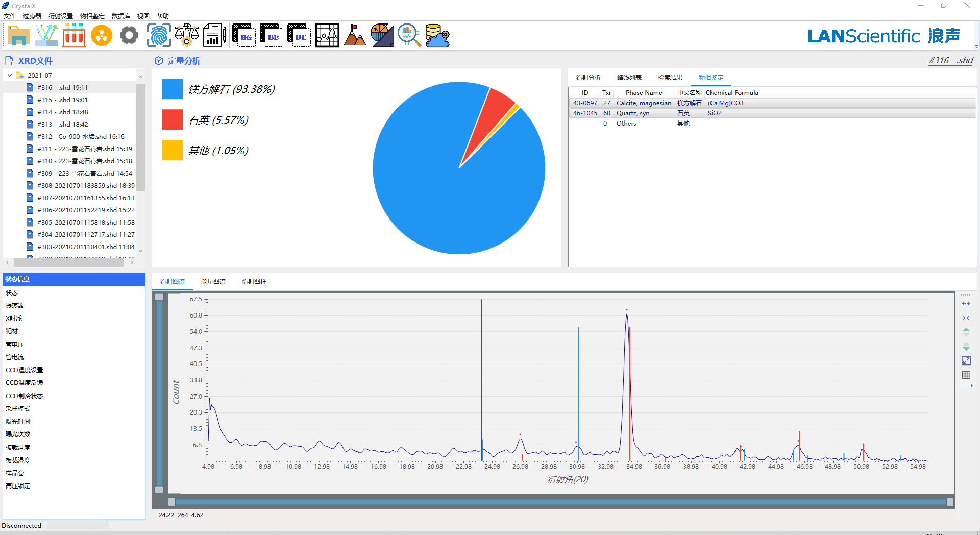Click the gray gear settings icon
The width and height of the screenshot is (980, 535).
click(x=129, y=36)
